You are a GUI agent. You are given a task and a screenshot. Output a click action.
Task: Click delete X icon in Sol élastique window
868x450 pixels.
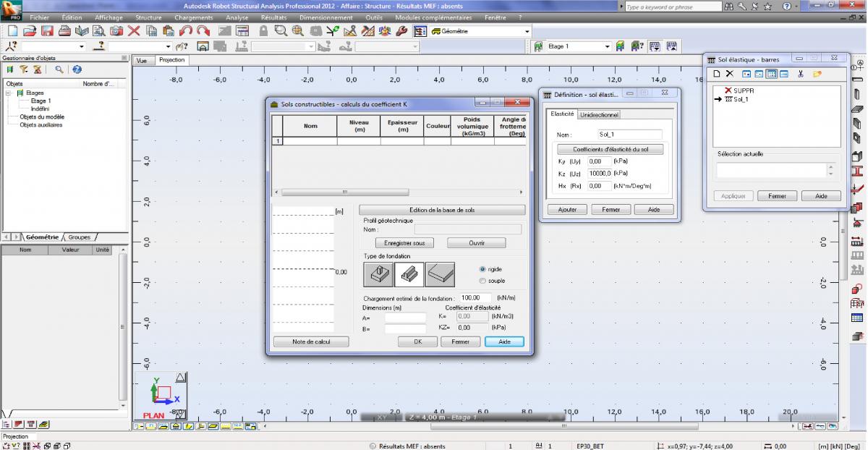pos(730,74)
